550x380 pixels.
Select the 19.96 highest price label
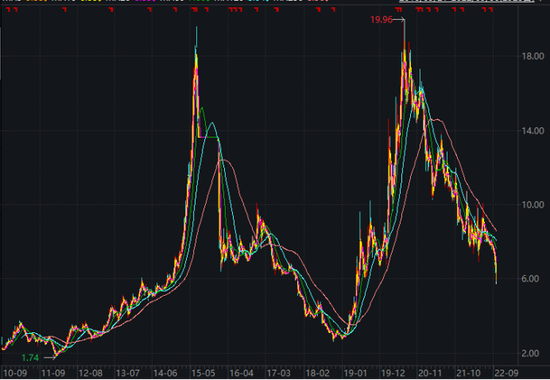point(381,20)
